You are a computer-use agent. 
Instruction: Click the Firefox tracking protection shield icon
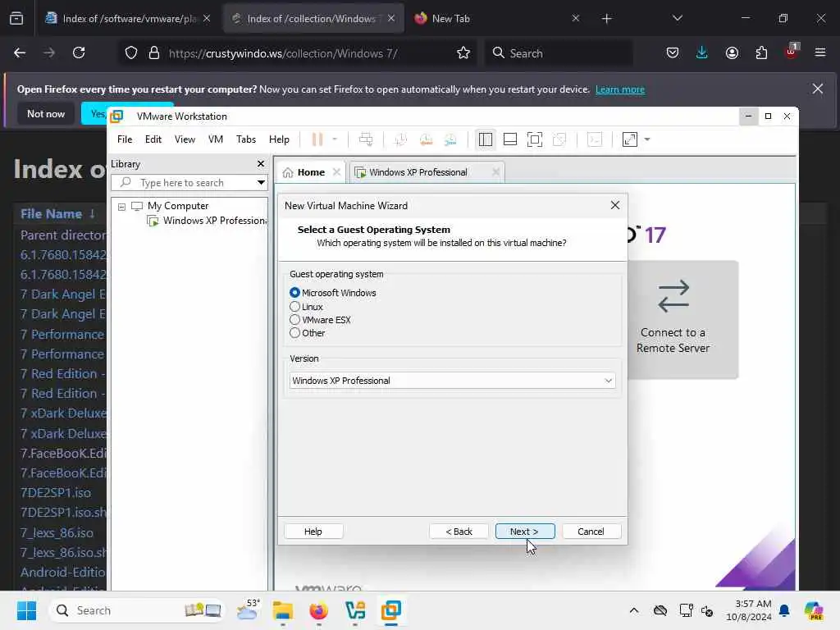click(131, 53)
